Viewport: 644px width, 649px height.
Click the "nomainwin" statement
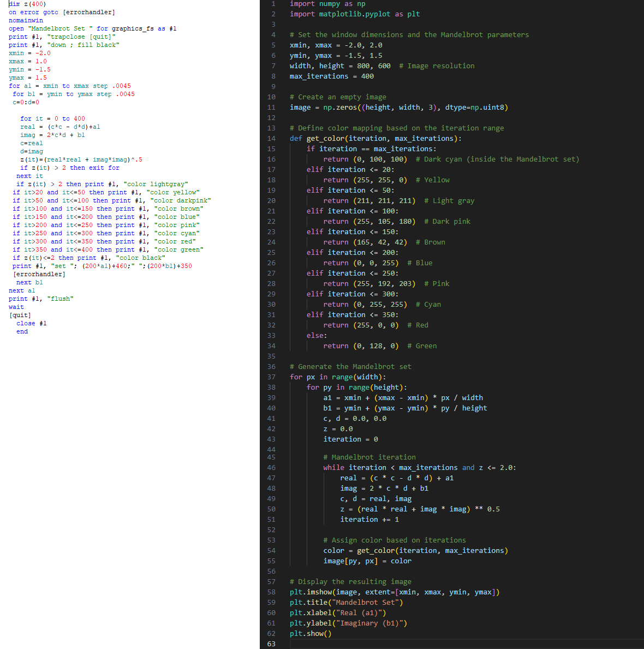click(26, 20)
